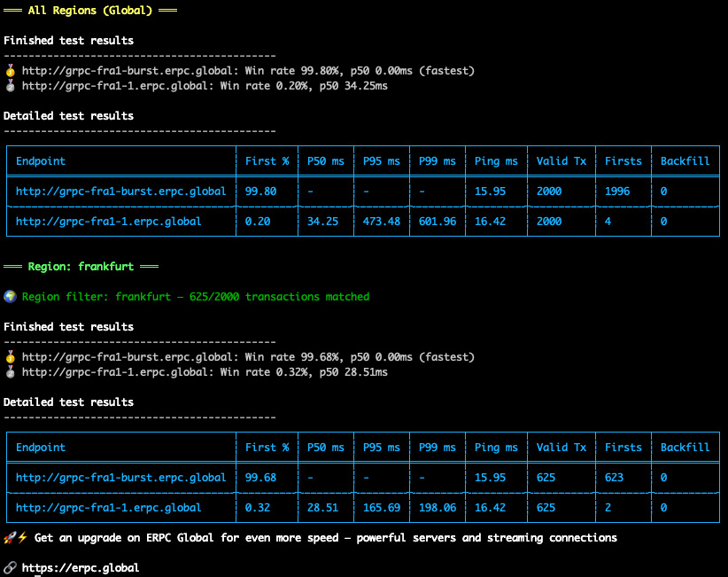Click the 99.80 First % value
This screenshot has width=728, height=577.
pos(261,191)
